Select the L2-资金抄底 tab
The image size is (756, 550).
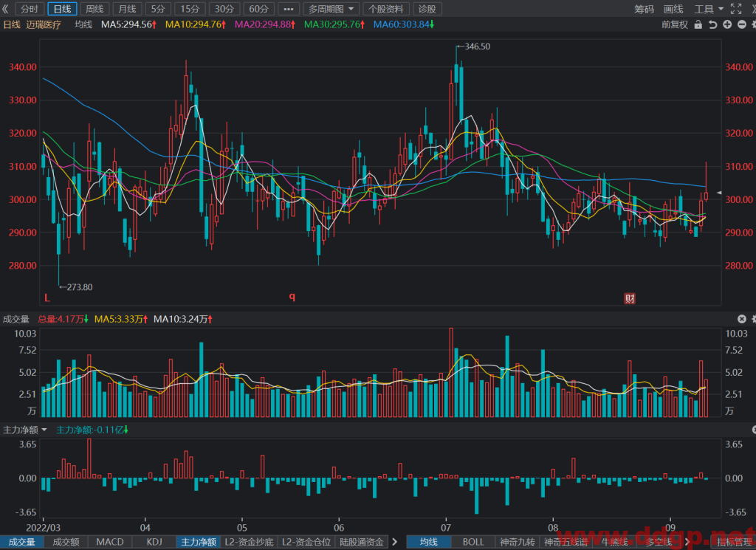250,542
